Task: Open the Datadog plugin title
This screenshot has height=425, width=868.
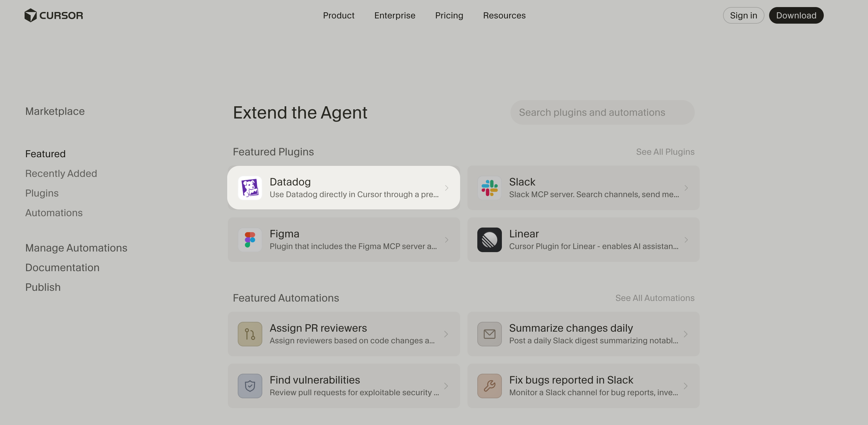Action: 290,182
